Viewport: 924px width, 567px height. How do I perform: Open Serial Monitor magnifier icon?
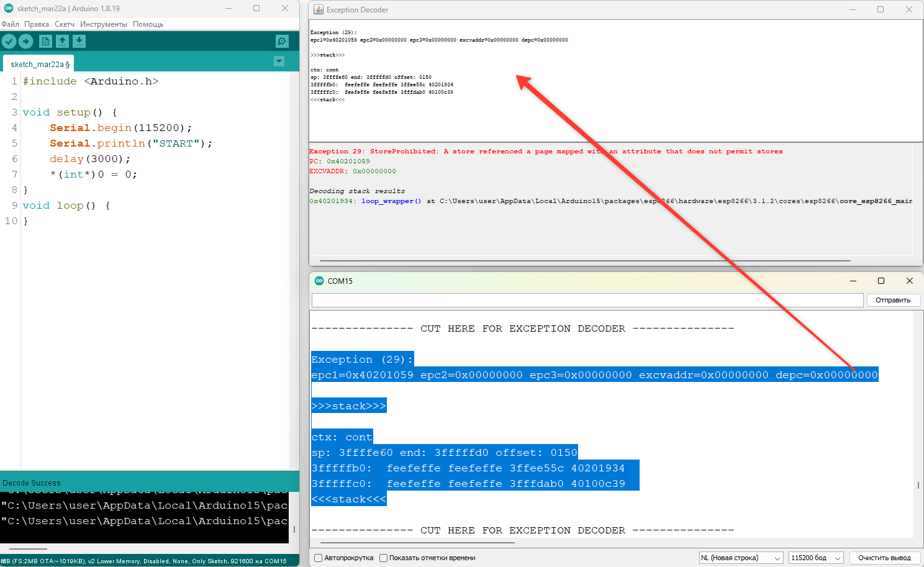(282, 42)
